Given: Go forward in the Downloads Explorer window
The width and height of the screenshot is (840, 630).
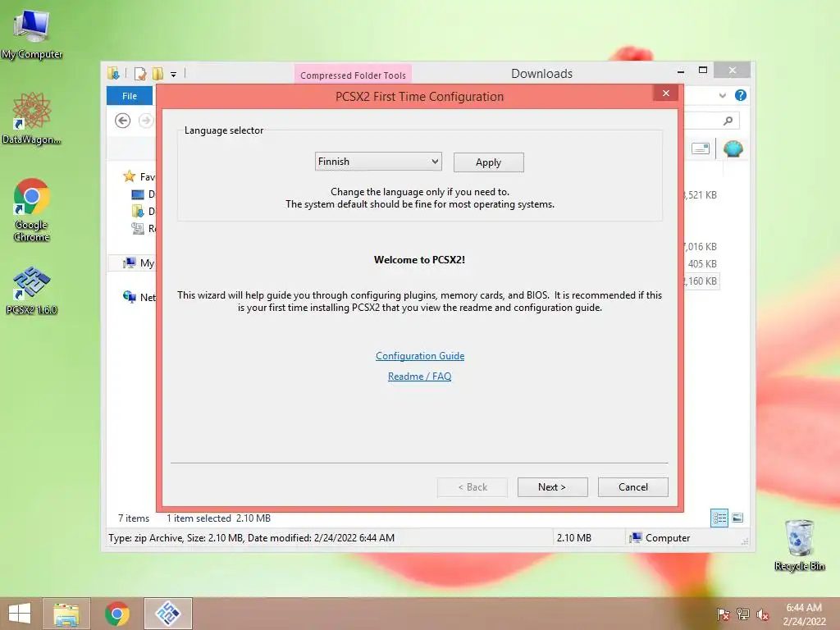Looking at the screenshot, I should pos(145,121).
